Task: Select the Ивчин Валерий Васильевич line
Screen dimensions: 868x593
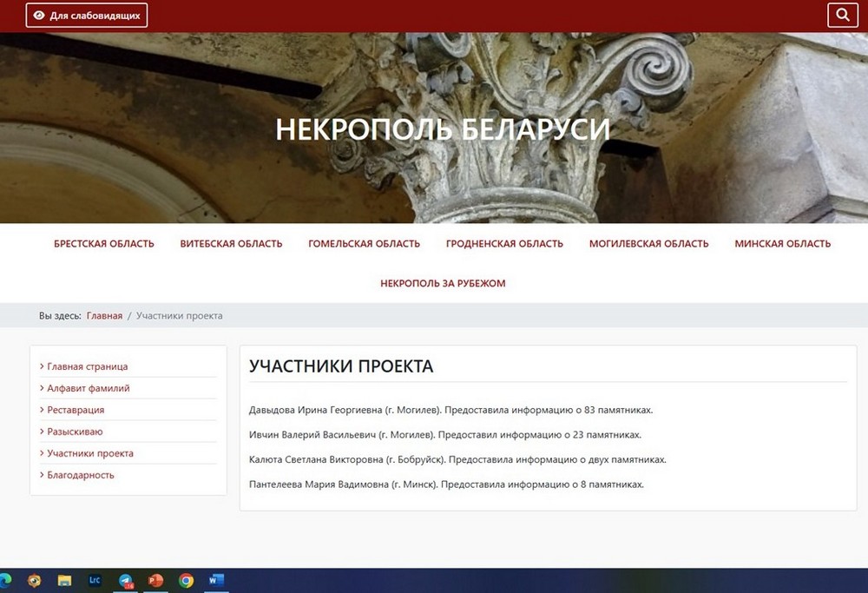Action: (x=445, y=435)
